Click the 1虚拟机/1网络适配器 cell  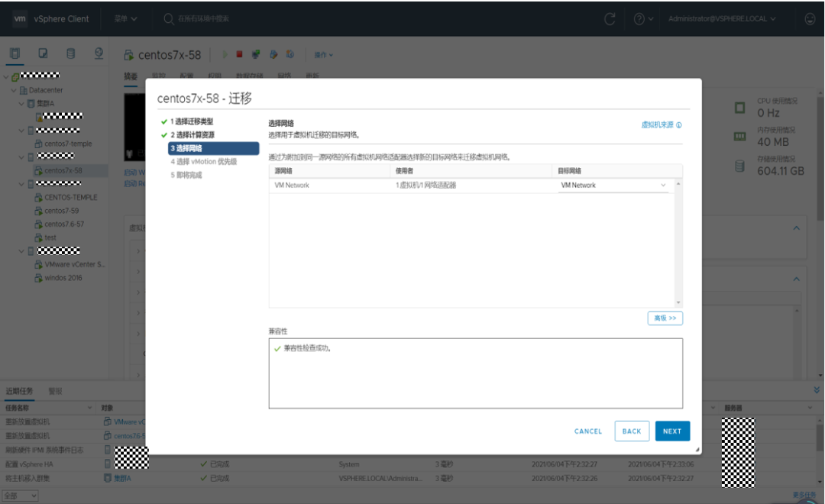coord(425,186)
